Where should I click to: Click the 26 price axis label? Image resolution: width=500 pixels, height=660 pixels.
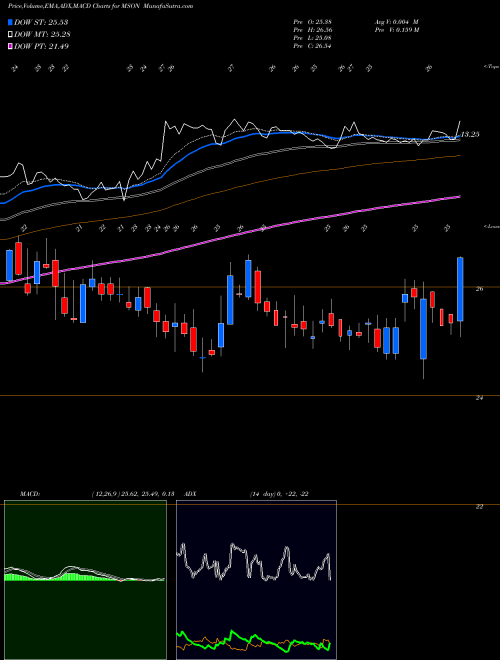tap(479, 289)
